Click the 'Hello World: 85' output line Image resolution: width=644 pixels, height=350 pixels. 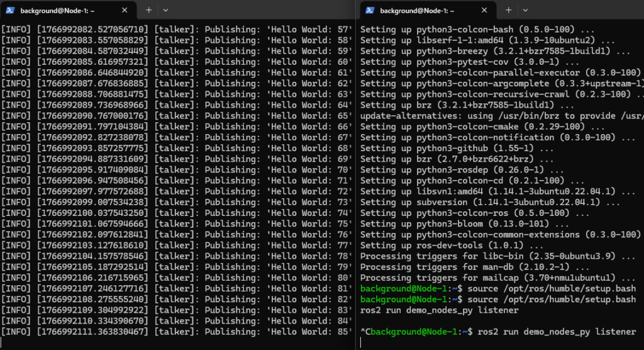(177, 331)
